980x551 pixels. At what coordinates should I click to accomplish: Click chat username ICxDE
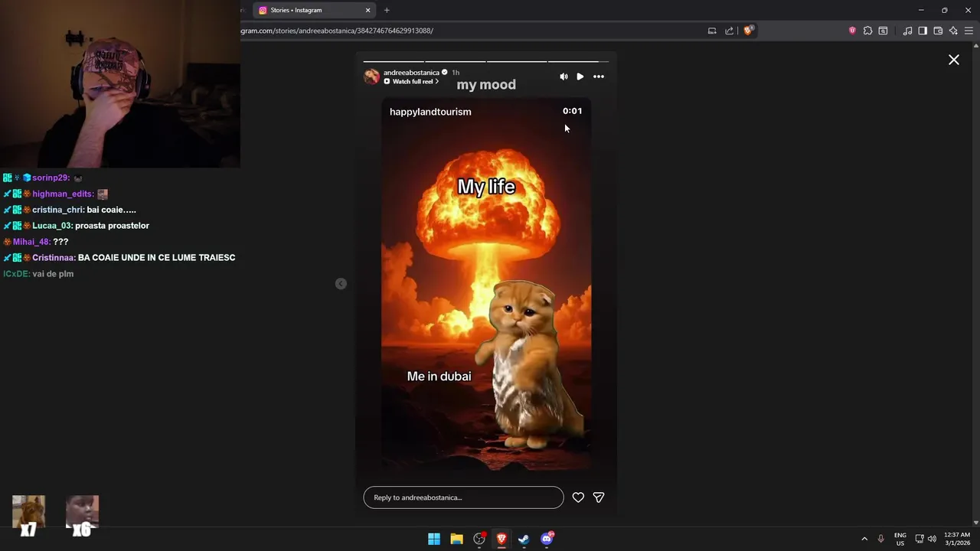pyautogui.click(x=16, y=274)
